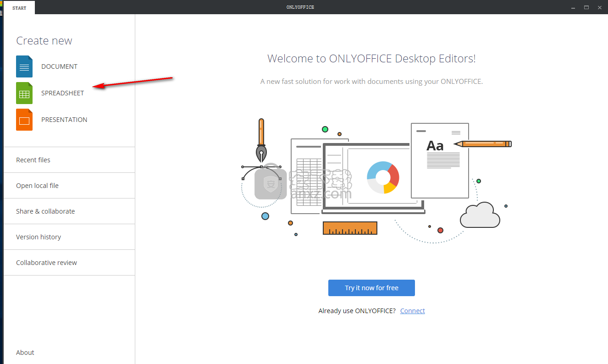Follow the Connect link

pos(413,311)
